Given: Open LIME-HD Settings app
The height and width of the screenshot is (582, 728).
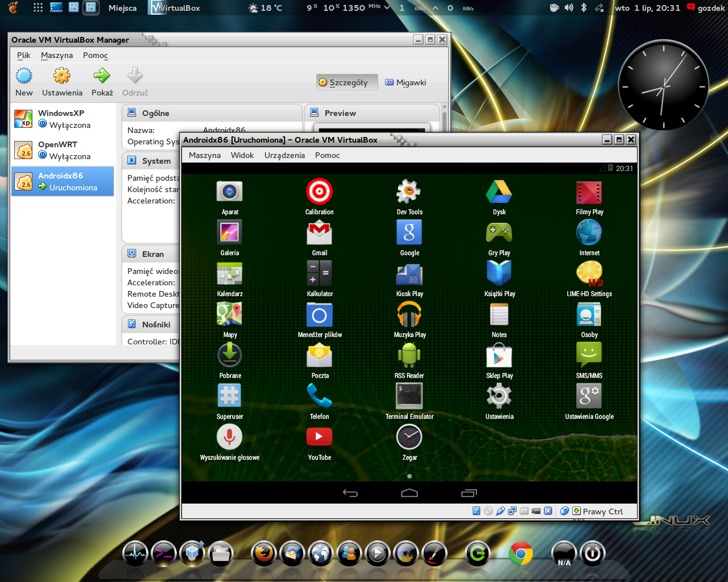Looking at the screenshot, I should coord(589,274).
